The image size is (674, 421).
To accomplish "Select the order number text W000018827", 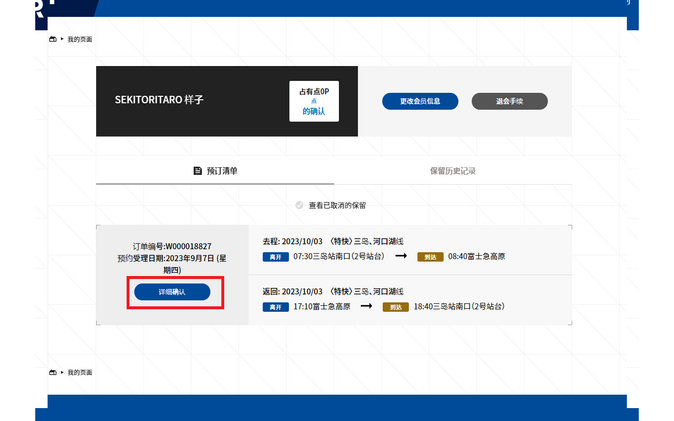I will [188, 246].
